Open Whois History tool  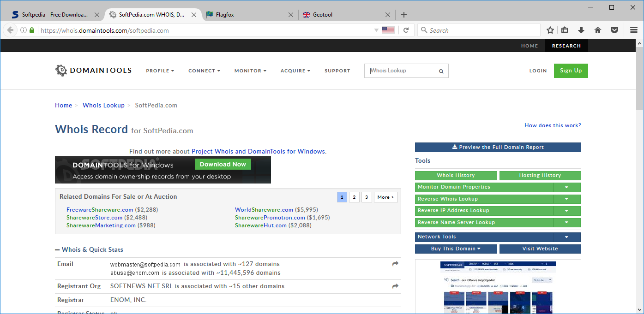[x=456, y=176]
